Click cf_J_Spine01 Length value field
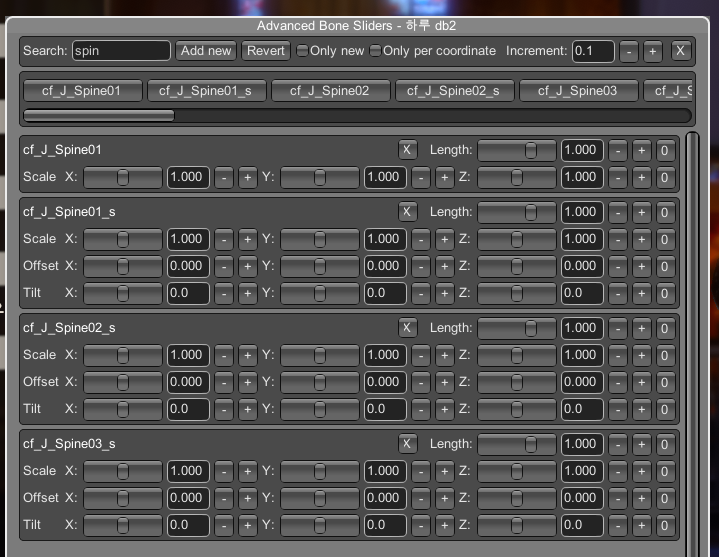719x557 pixels. tap(582, 150)
